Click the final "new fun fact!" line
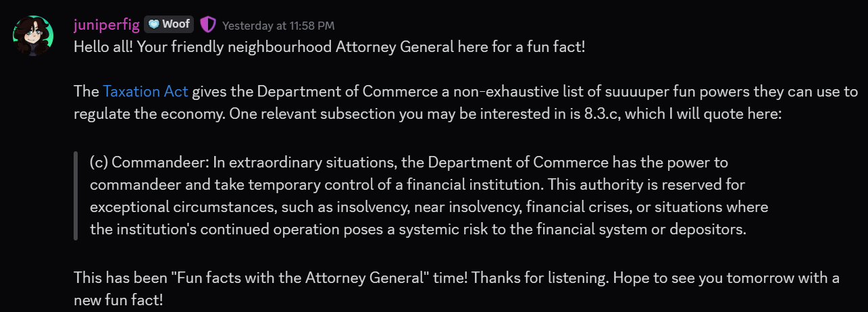This screenshot has height=312, width=868. 118,300
